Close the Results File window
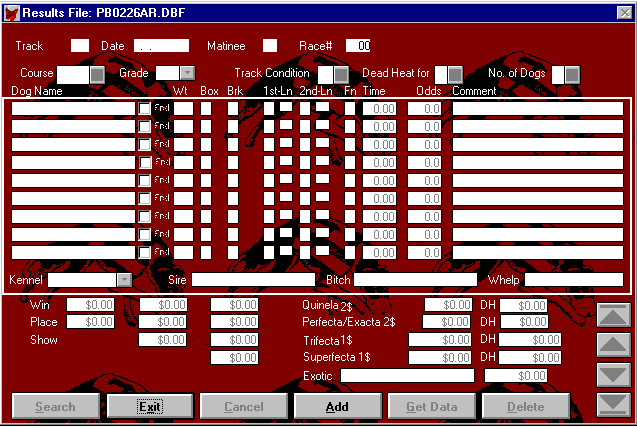The height and width of the screenshot is (428, 637). click(x=624, y=10)
